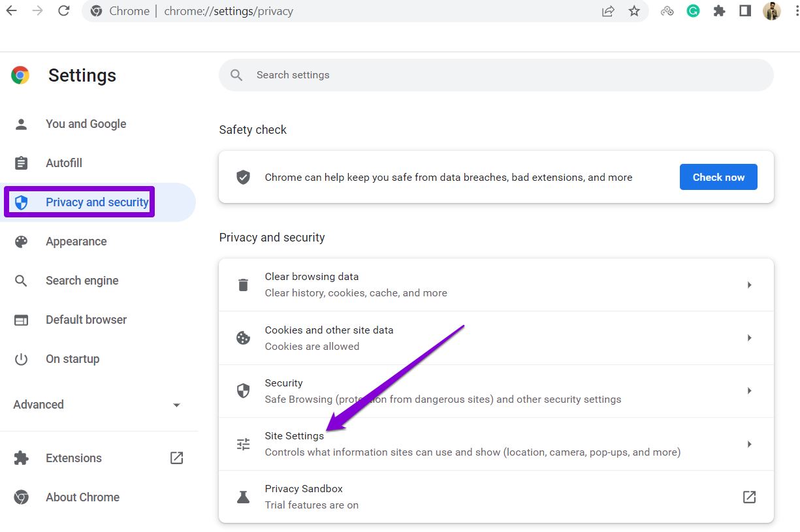Select Privacy and security in sidebar

pos(98,202)
